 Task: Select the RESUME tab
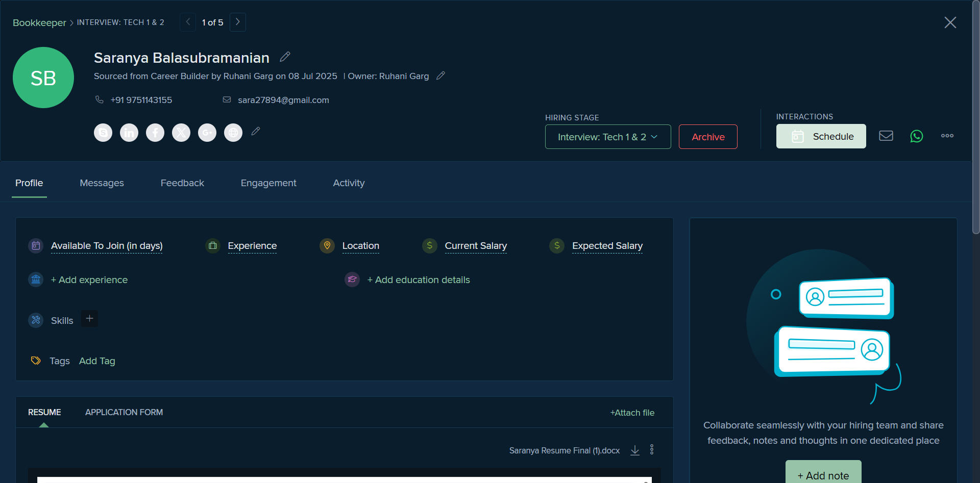(x=44, y=412)
